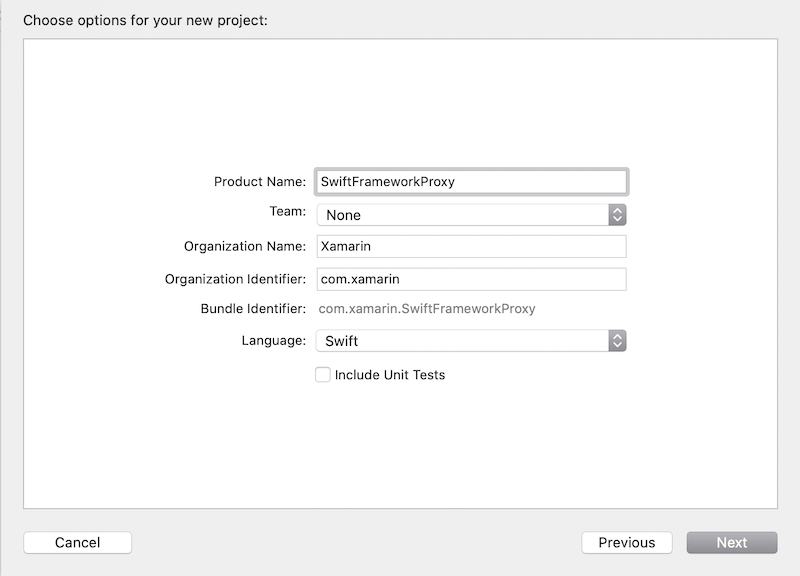Check the box next to Include Unit Tests
800x576 pixels.
(x=323, y=374)
